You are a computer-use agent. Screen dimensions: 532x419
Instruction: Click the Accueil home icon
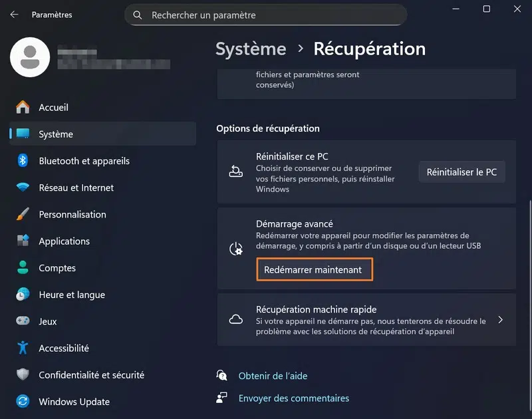[23, 107]
